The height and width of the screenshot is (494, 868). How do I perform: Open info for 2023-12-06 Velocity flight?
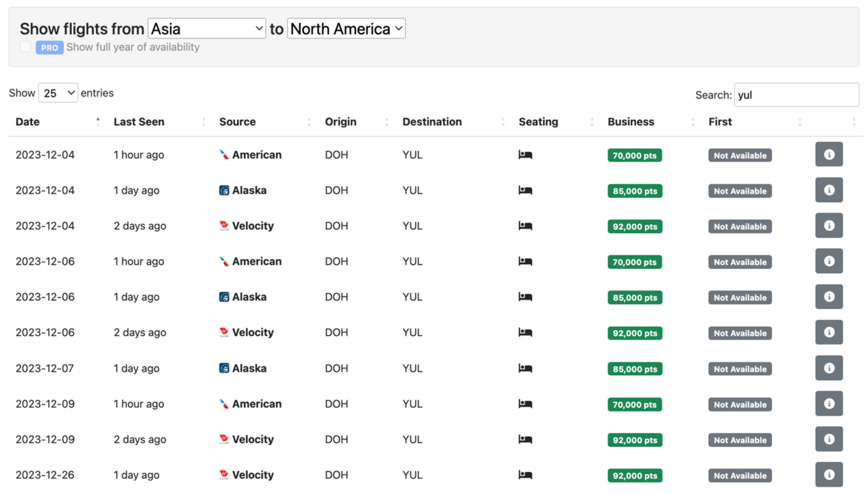point(829,333)
